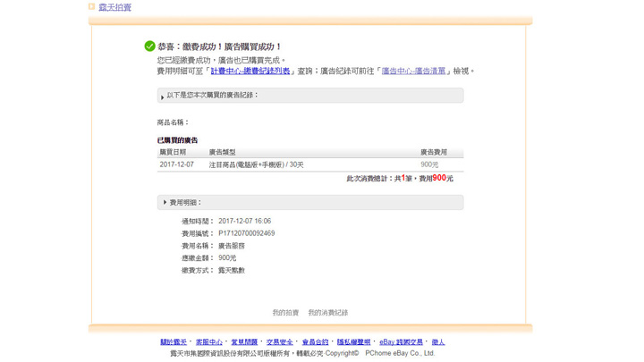
Task: Open 我的拍賣 at page bottom
Action: [x=285, y=313]
